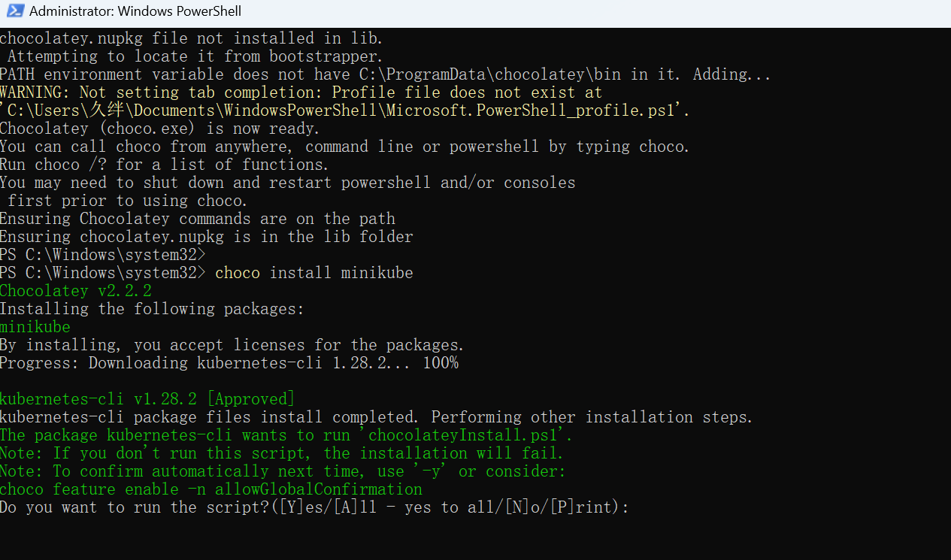
Task: Click 'first prior to using choco.' line
Action: [x=128, y=201]
